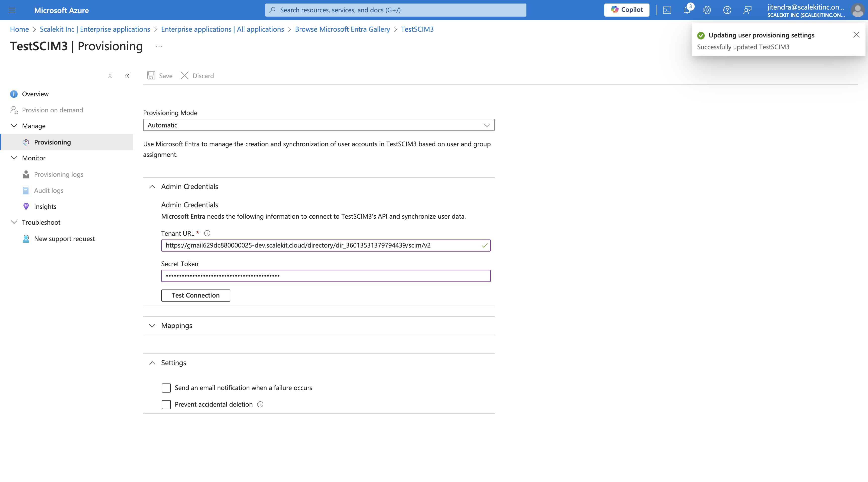This screenshot has height=482, width=868.
Task: Open Browse Microsoft Entra Gallery breadcrumb
Action: 342,29
